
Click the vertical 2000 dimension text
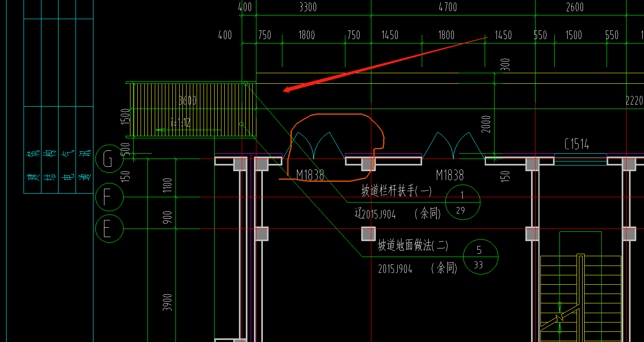(x=486, y=124)
